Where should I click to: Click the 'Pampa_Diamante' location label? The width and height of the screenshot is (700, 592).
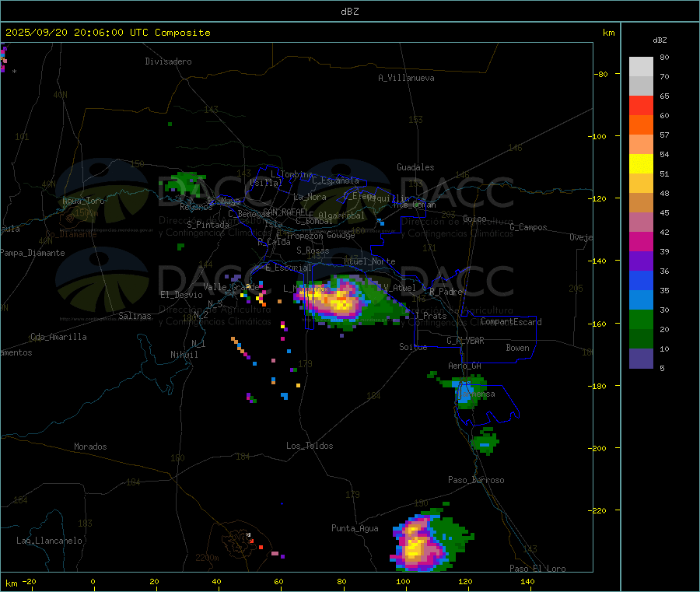coord(32,253)
